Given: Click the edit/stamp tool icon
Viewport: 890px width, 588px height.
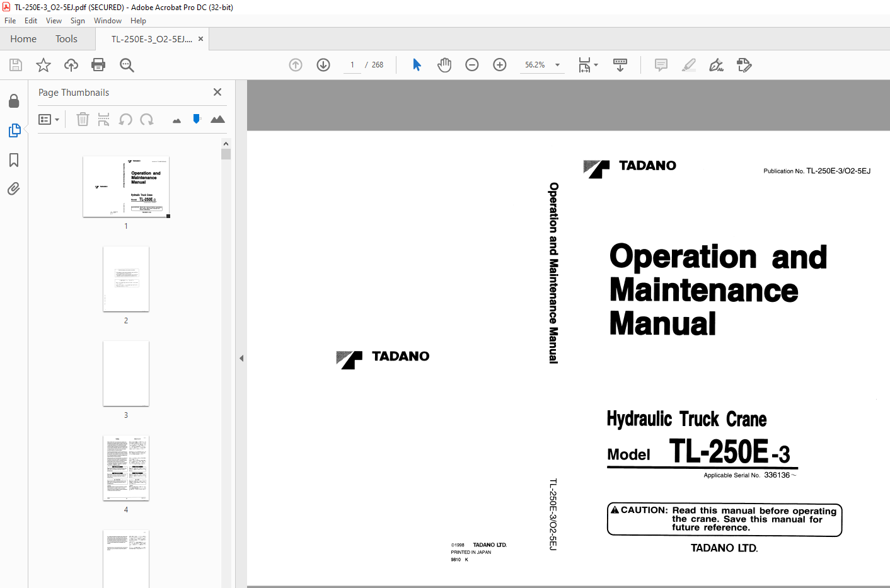Looking at the screenshot, I should (x=744, y=65).
